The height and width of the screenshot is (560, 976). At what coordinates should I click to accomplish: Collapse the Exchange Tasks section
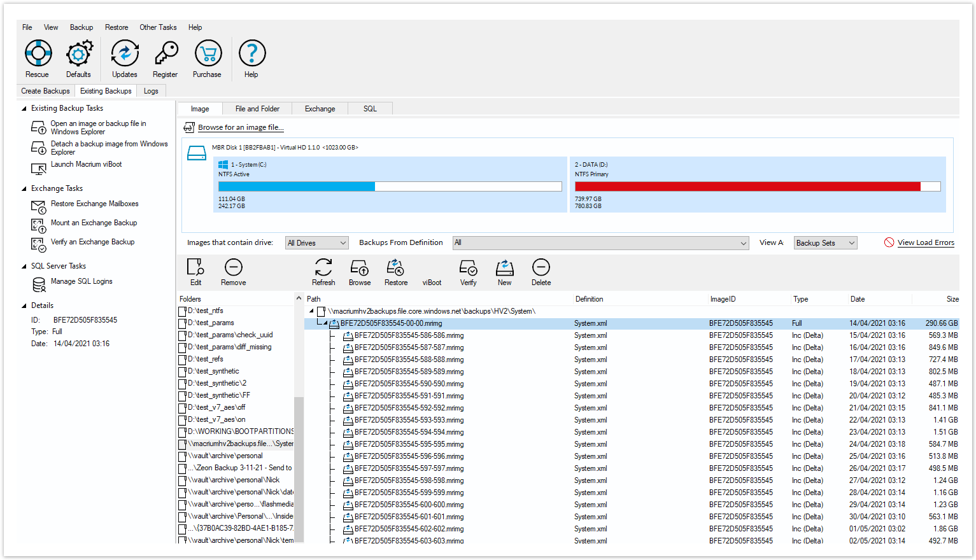pos(24,189)
